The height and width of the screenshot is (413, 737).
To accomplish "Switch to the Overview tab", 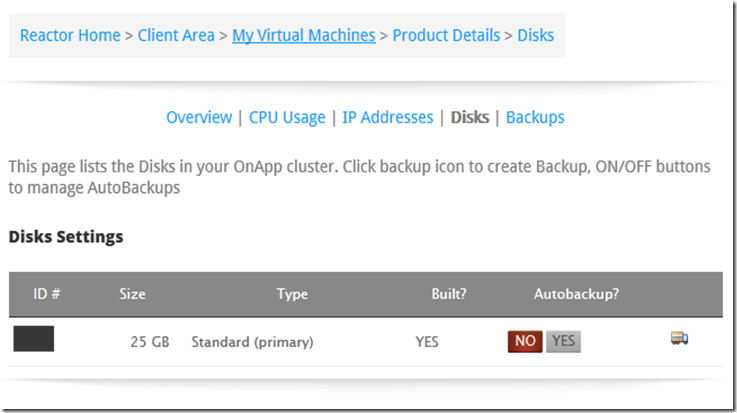I will 199,117.
